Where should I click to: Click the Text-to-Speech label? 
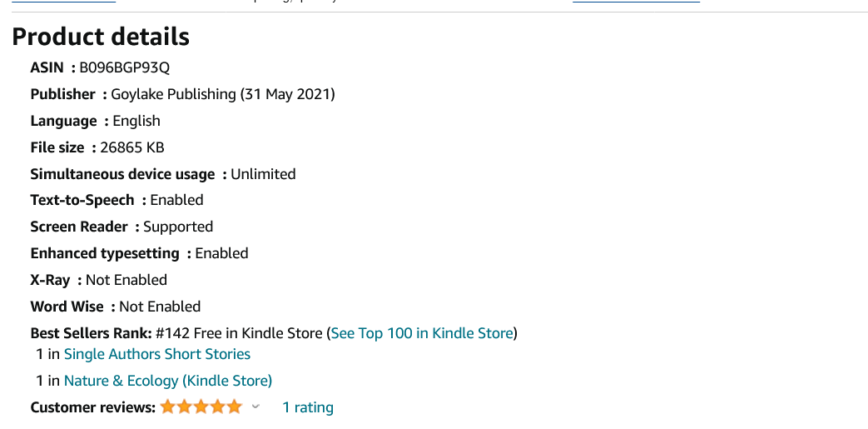coord(82,200)
